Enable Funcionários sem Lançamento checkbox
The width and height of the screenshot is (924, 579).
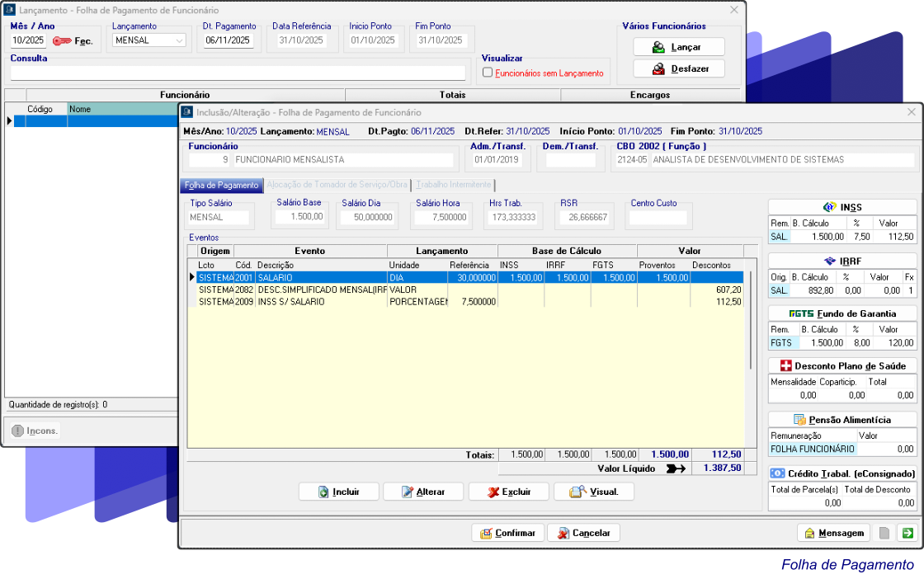488,73
